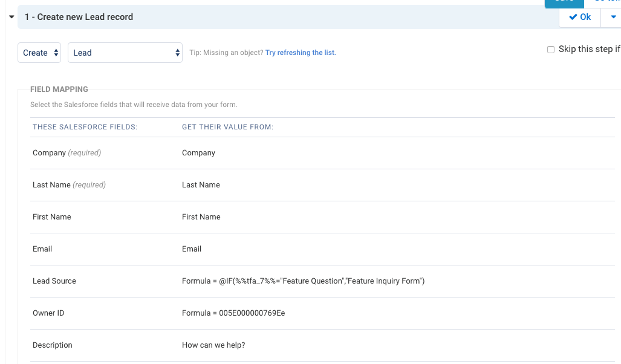Click the Ok button
Screen dimensions: 621x364
pyautogui.click(x=580, y=17)
